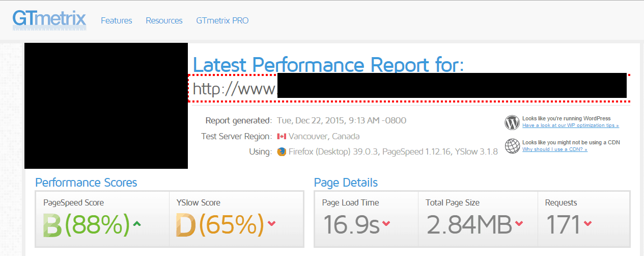This screenshot has height=256, width=644.
Task: Select the tested URL field
Action: (x=409, y=88)
